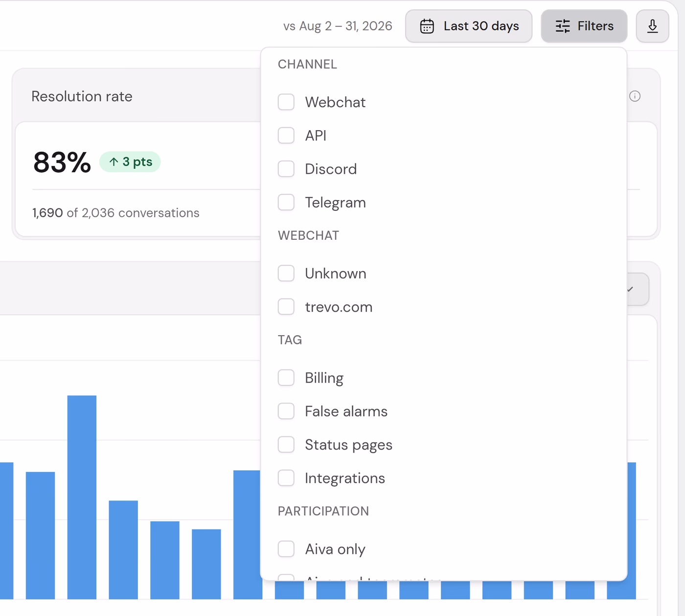Toggle the Status pages tag filter

click(286, 445)
